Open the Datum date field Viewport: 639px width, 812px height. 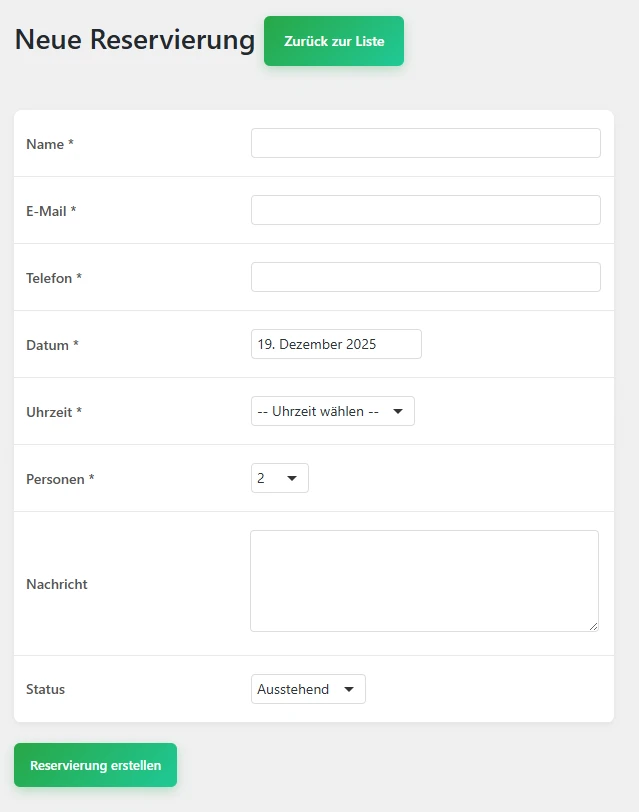pos(336,344)
